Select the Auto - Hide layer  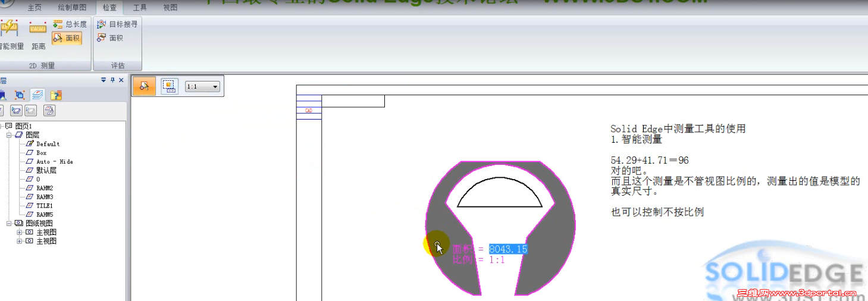click(x=55, y=162)
